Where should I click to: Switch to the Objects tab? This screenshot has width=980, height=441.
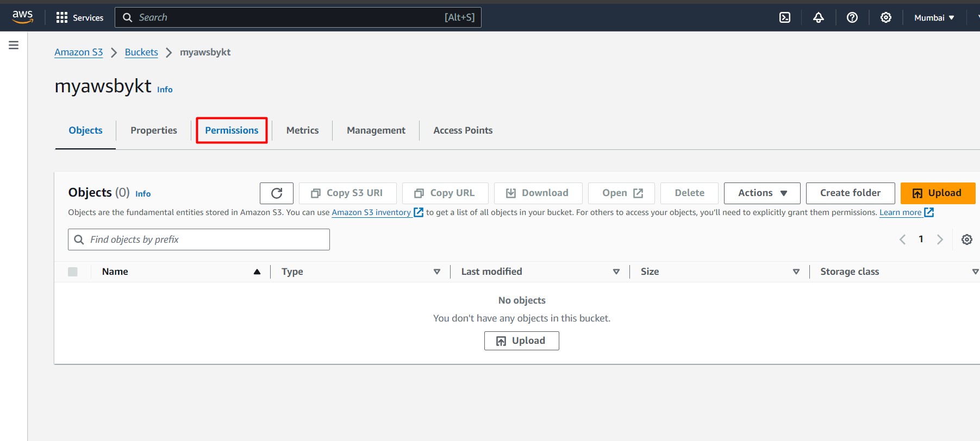[x=85, y=130]
